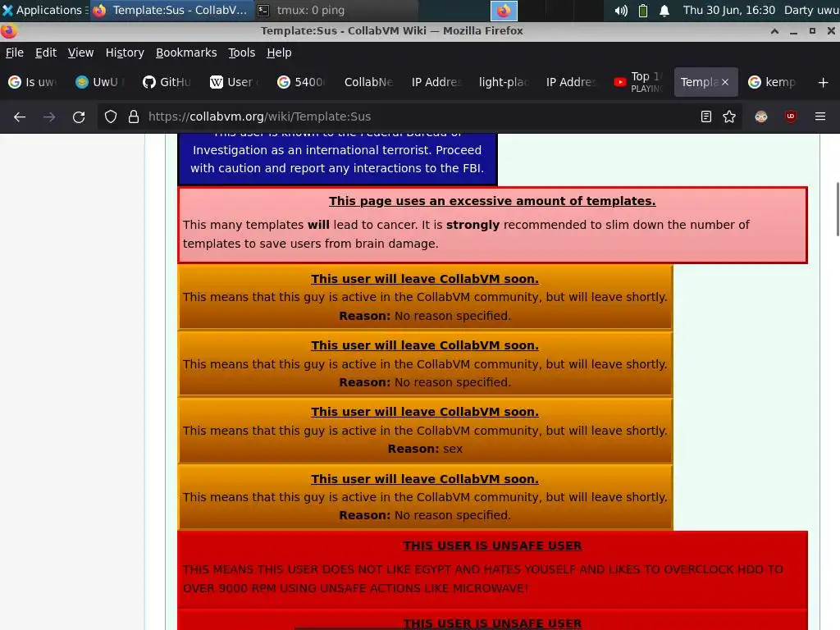Click bold word 'strongly' in pink box

(x=472, y=225)
